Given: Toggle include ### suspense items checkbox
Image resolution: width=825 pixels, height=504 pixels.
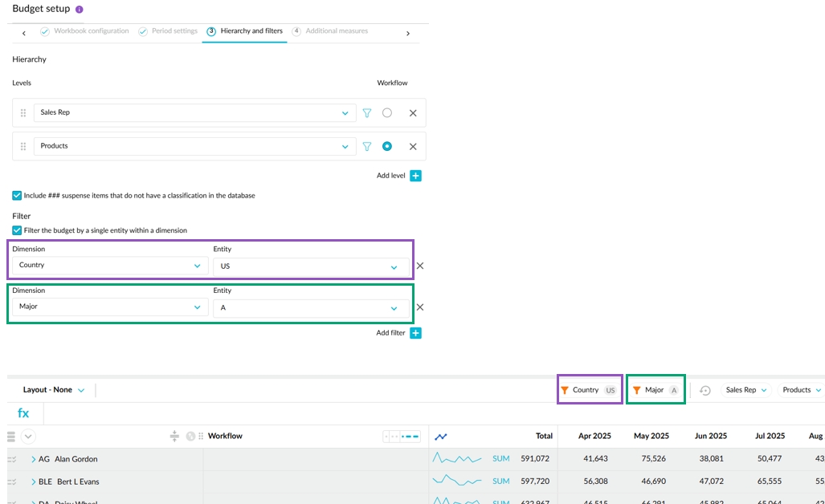Looking at the screenshot, I should pyautogui.click(x=17, y=195).
